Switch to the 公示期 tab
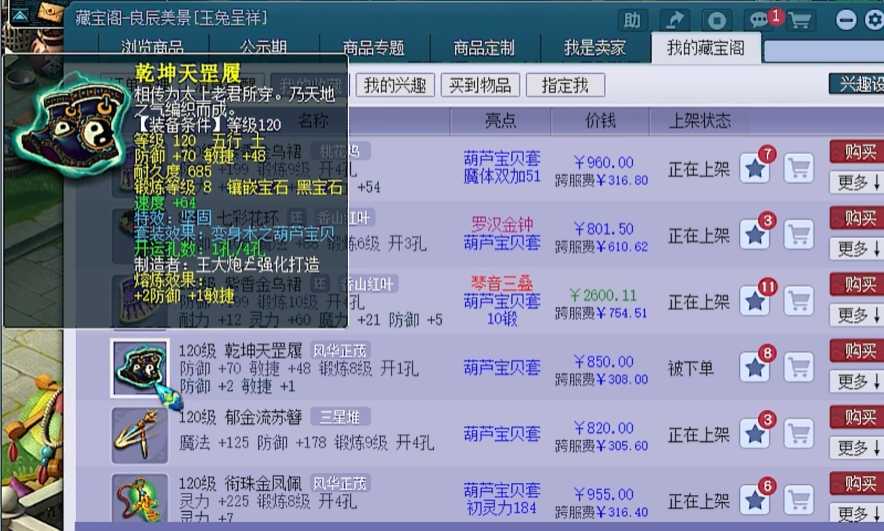884x531 pixels. pyautogui.click(x=263, y=47)
